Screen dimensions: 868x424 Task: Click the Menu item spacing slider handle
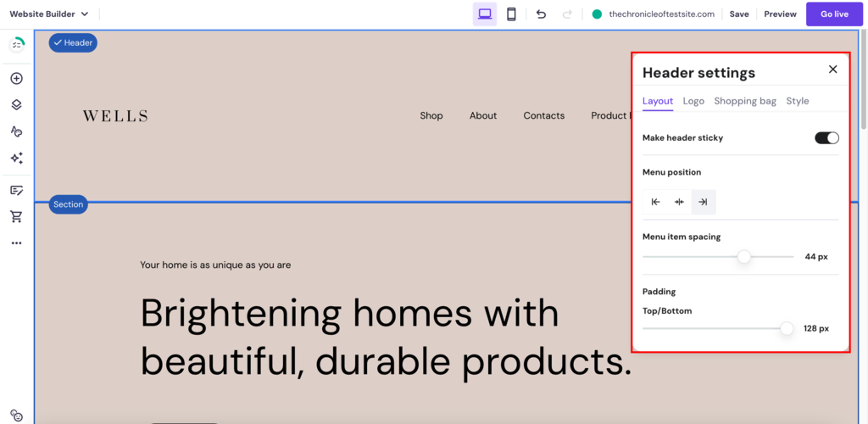pyautogui.click(x=744, y=257)
